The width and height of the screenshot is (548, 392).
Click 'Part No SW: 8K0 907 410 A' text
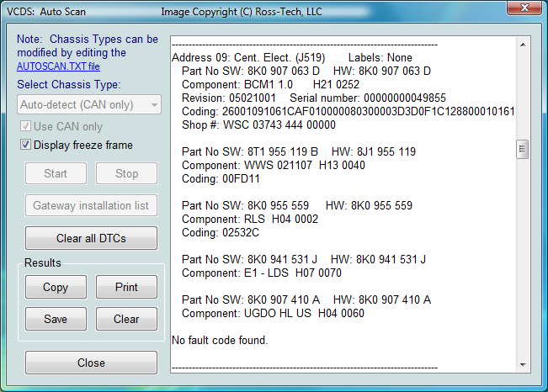click(x=251, y=299)
